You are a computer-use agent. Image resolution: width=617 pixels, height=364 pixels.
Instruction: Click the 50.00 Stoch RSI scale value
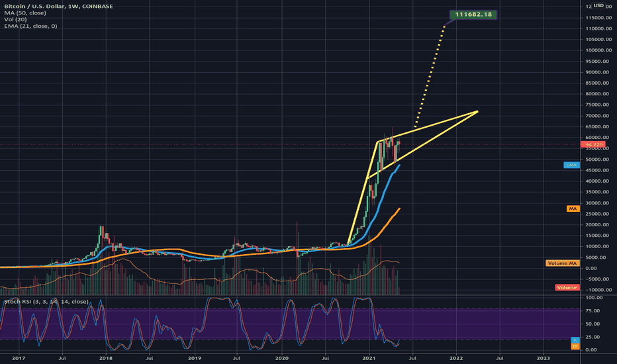pos(593,324)
